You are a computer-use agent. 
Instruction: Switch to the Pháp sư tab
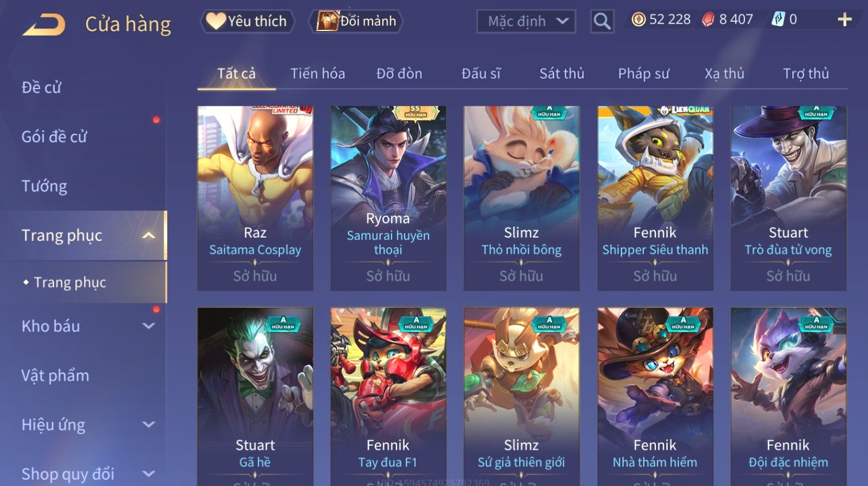(643, 74)
